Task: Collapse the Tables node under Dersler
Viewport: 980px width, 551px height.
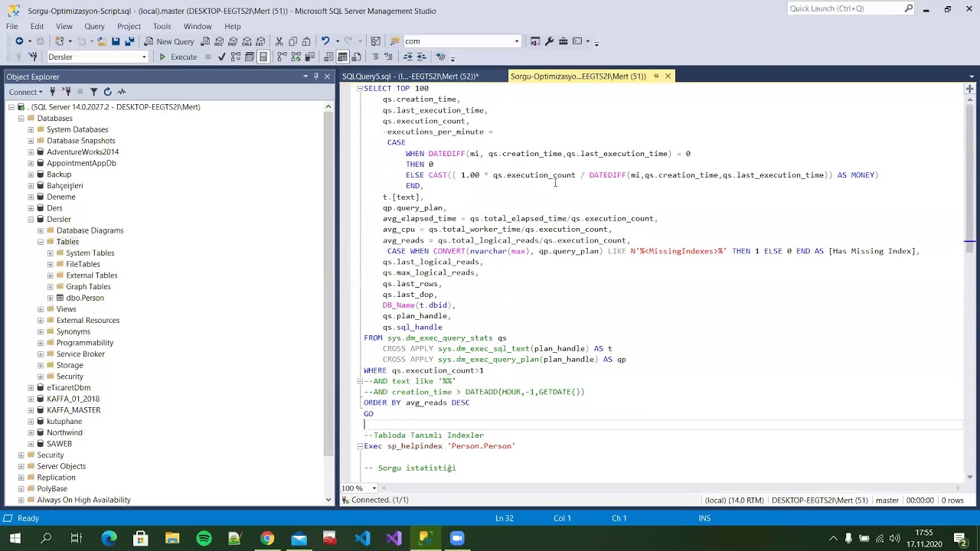Action: click(41, 242)
